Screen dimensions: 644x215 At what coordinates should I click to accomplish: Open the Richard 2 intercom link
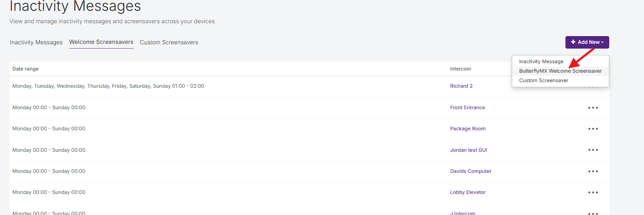[x=461, y=86]
